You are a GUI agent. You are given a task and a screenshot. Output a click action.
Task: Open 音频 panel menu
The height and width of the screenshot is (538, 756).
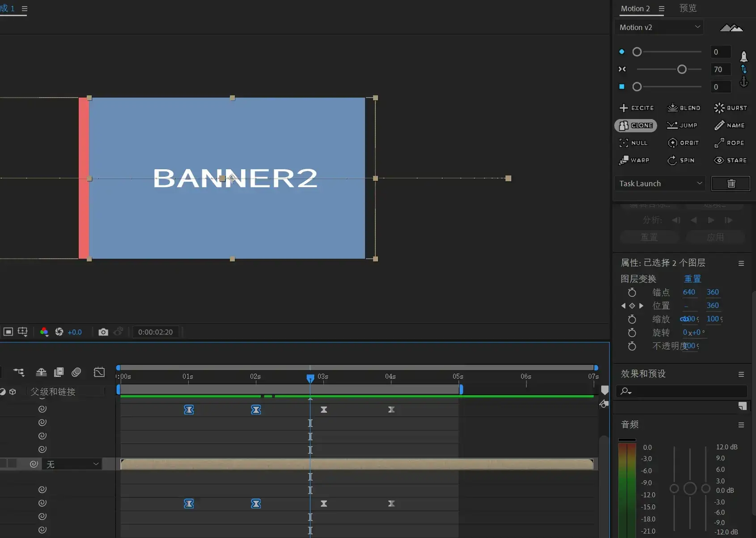coord(741,425)
